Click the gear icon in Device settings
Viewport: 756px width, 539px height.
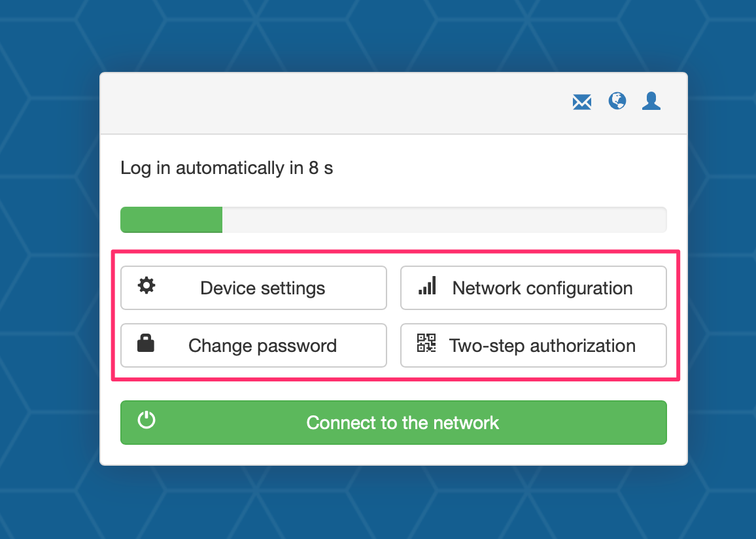tap(146, 285)
